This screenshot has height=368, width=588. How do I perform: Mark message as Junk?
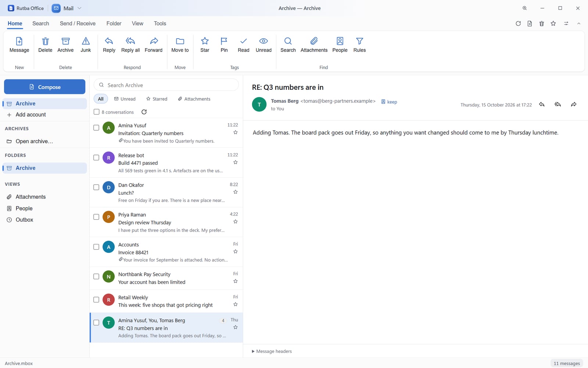pos(86,45)
